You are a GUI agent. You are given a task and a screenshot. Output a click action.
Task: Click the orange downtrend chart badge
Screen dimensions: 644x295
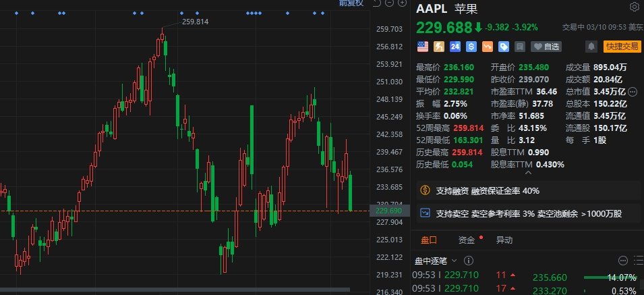click(488, 47)
